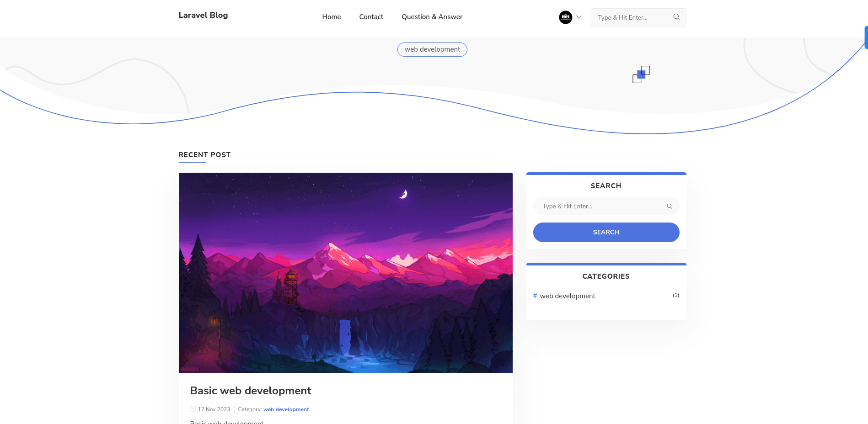The image size is (868, 424).
Task: Open the Contact page
Action: tap(371, 17)
